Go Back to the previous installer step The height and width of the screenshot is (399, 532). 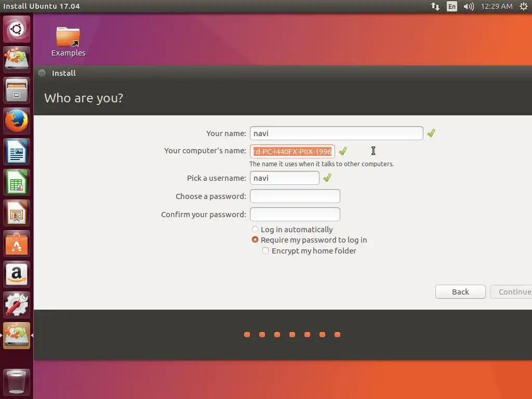point(460,292)
